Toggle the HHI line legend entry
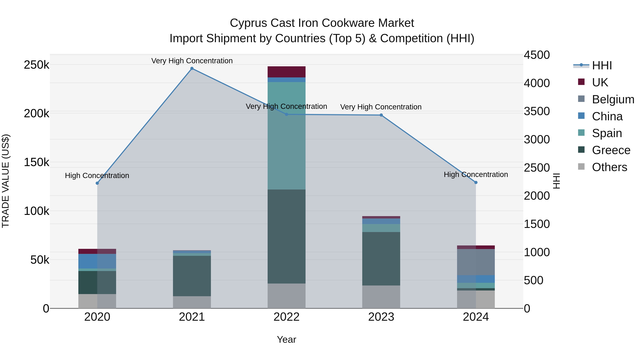The height and width of the screenshot is (362, 644). (x=592, y=65)
